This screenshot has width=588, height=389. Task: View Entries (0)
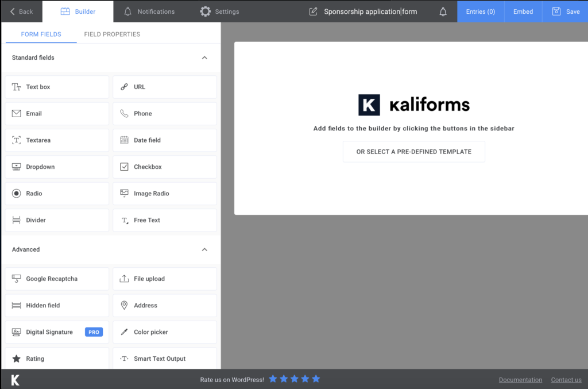pyautogui.click(x=481, y=11)
